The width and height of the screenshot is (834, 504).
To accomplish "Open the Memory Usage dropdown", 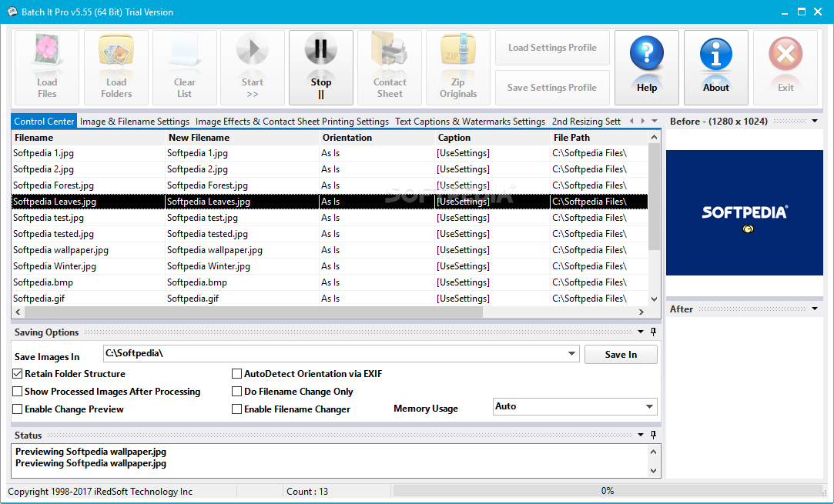I will pyautogui.click(x=649, y=407).
